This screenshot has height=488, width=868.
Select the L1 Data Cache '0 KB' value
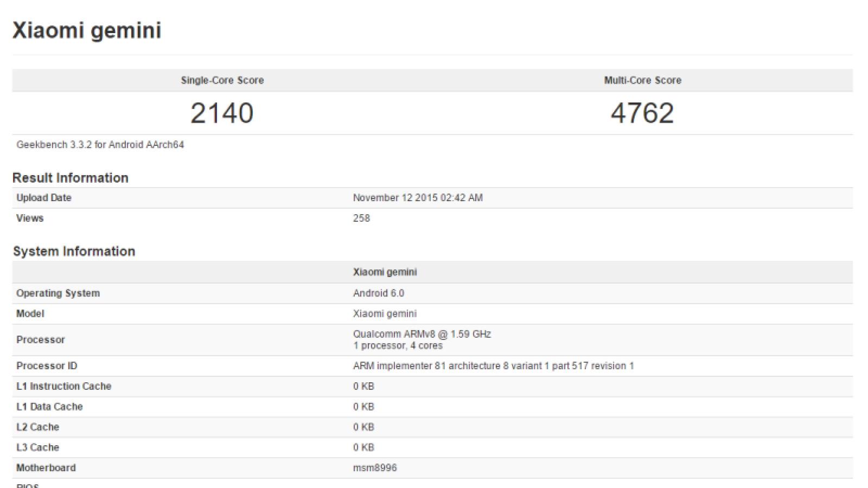(x=363, y=407)
